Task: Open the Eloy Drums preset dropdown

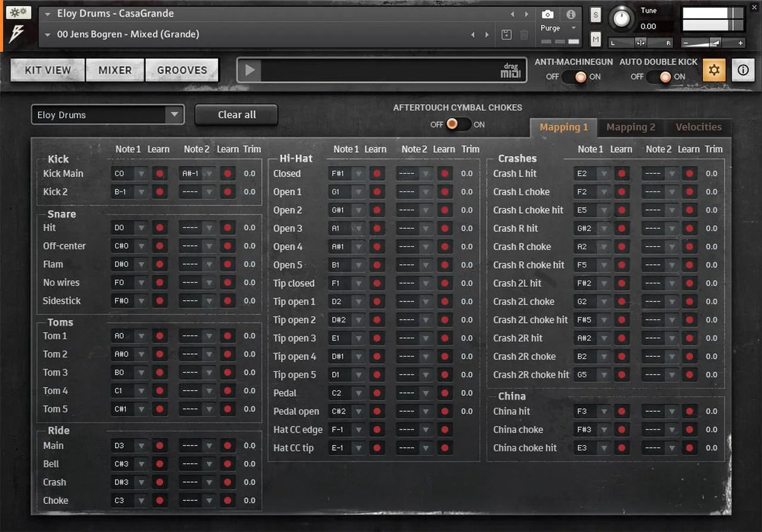Action: click(175, 114)
